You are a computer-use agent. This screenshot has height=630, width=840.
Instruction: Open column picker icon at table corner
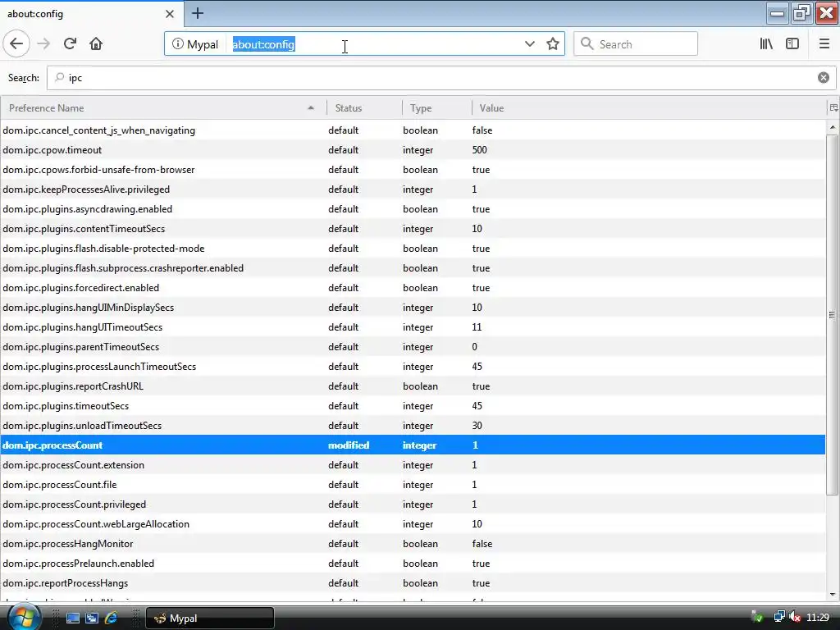pyautogui.click(x=833, y=107)
